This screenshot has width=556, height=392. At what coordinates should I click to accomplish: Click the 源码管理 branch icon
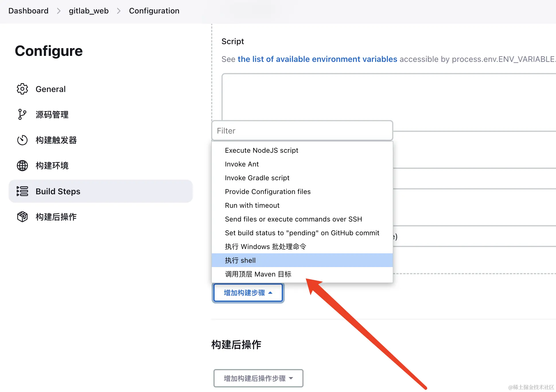click(22, 114)
